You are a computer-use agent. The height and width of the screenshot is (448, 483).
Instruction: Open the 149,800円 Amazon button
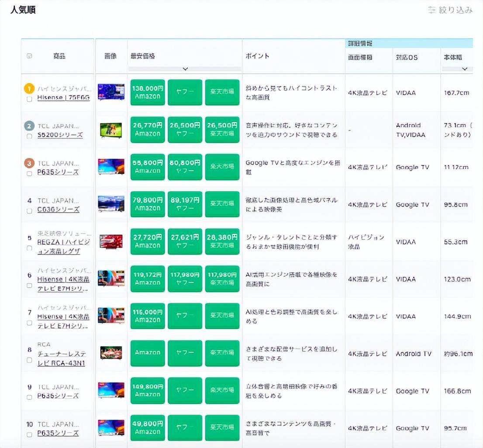coord(148,390)
